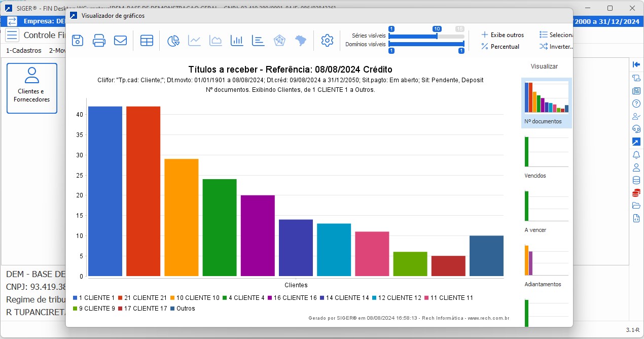Click the Clientes e Fornecedores button

point(32,88)
